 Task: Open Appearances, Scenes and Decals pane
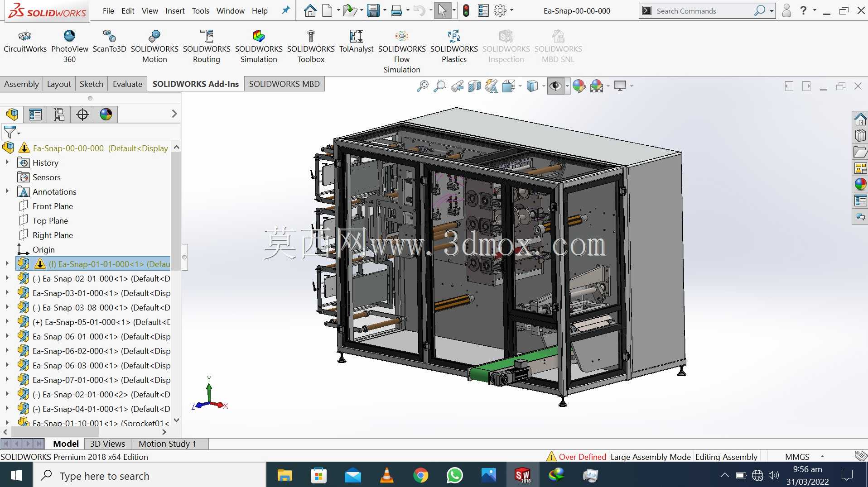point(860,184)
